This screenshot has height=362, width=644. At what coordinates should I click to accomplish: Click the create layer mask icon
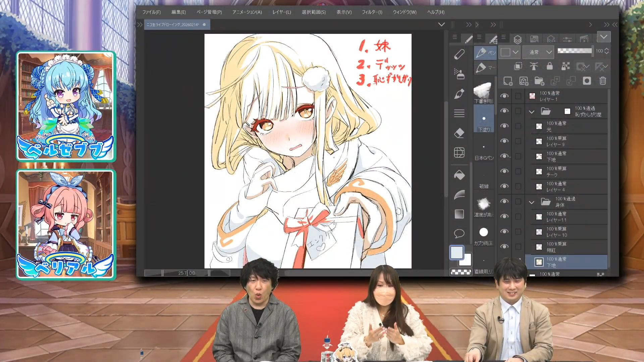coord(587,81)
